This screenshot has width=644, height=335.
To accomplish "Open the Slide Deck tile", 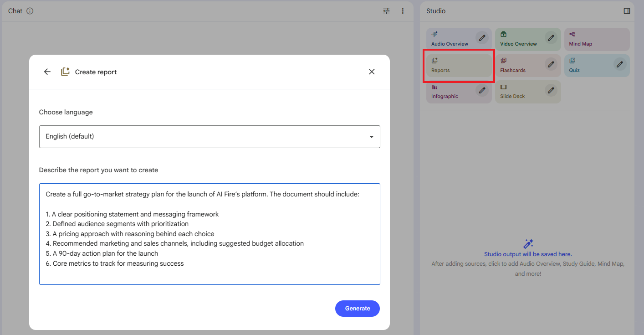I will (528, 92).
